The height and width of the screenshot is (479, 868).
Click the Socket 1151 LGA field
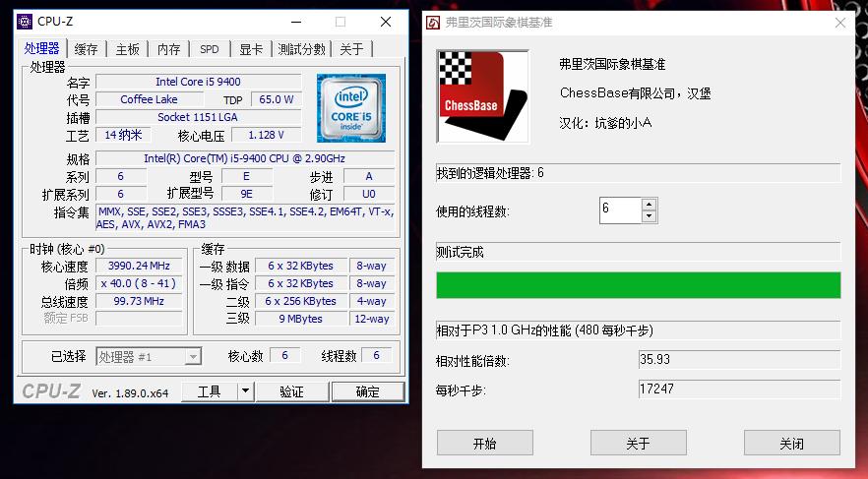point(198,117)
